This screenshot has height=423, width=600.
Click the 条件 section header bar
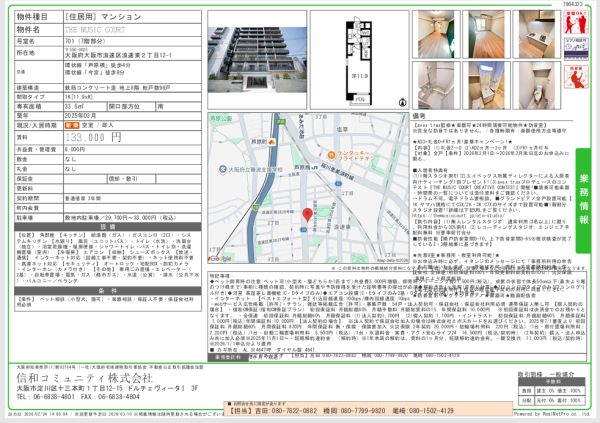tap(108, 291)
